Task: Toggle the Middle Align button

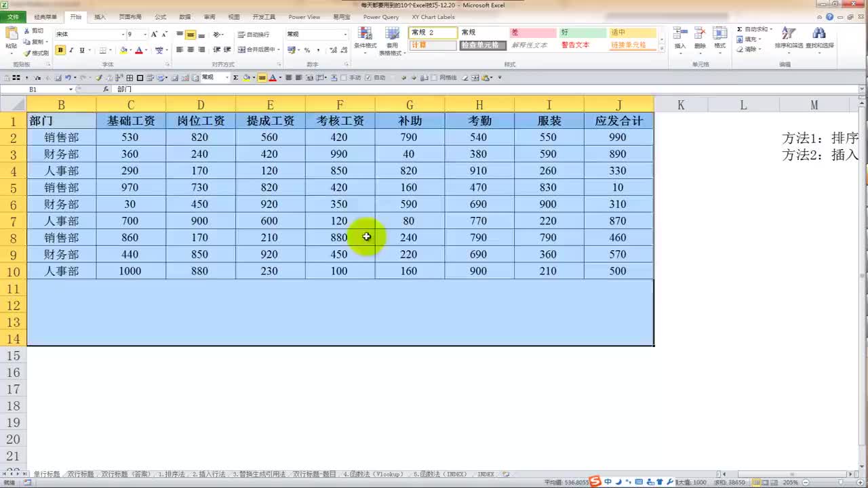Action: point(191,35)
